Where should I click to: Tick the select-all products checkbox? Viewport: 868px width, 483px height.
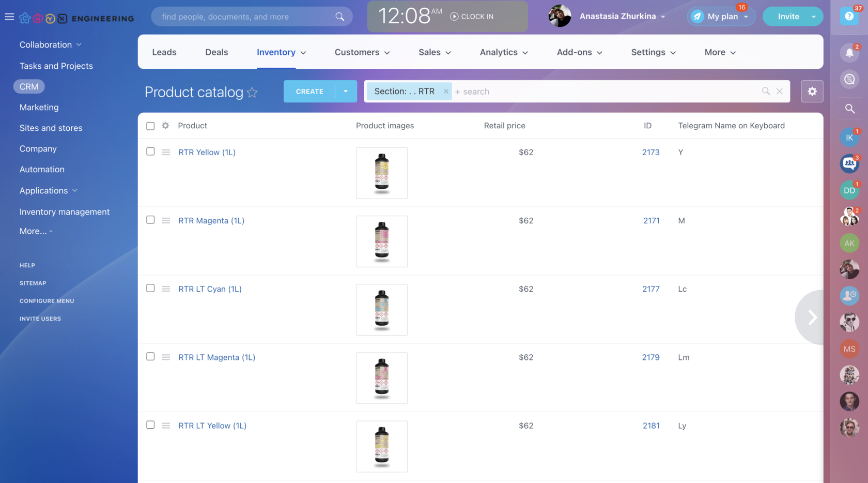(x=150, y=126)
